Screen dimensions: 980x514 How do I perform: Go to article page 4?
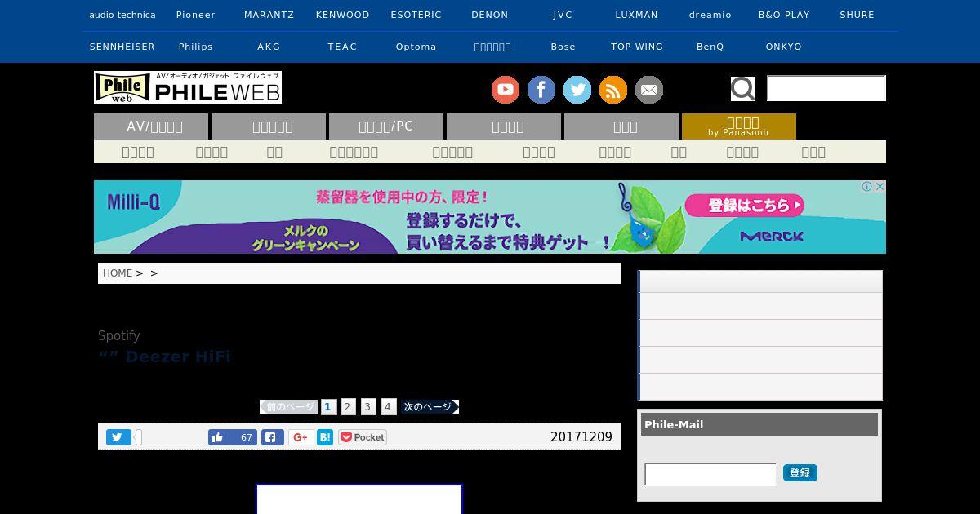click(x=389, y=406)
